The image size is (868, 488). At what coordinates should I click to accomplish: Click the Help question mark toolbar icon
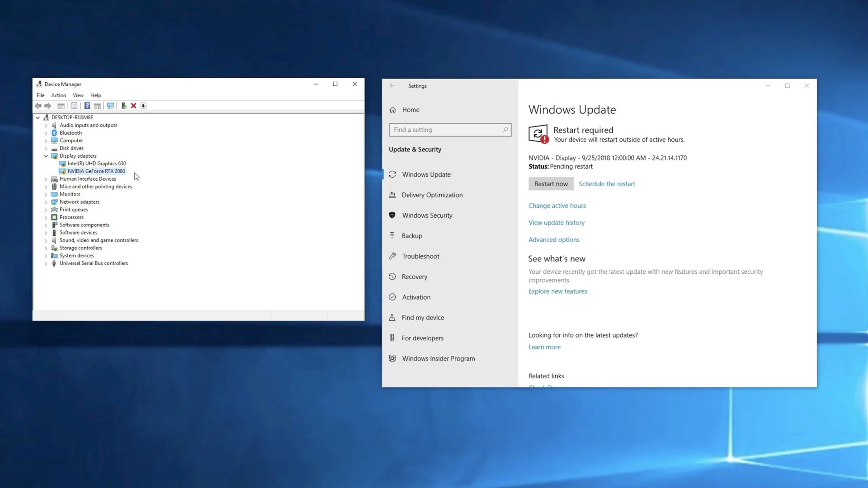tap(87, 106)
